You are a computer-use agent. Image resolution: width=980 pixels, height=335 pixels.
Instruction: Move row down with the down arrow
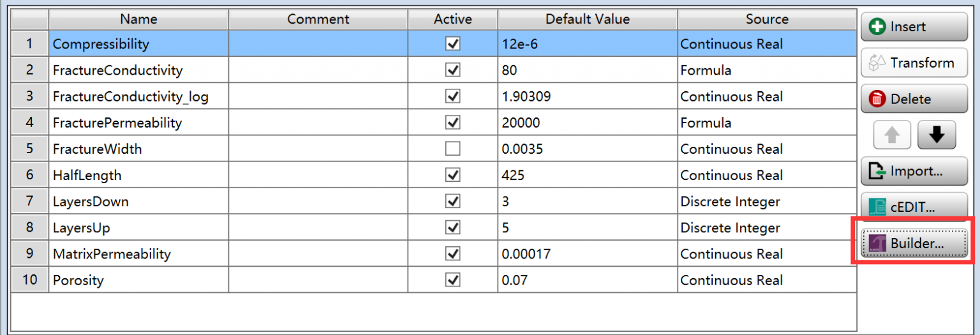point(936,135)
